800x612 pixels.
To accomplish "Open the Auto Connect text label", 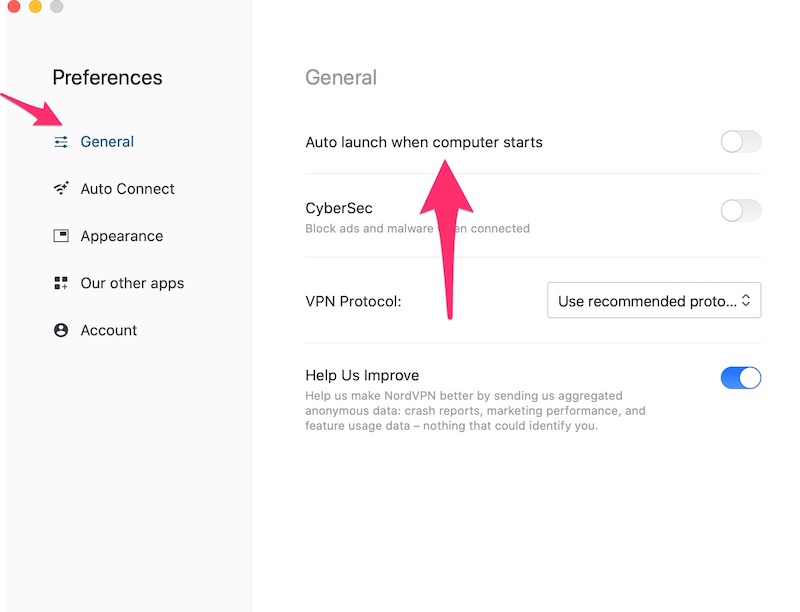I will (127, 189).
